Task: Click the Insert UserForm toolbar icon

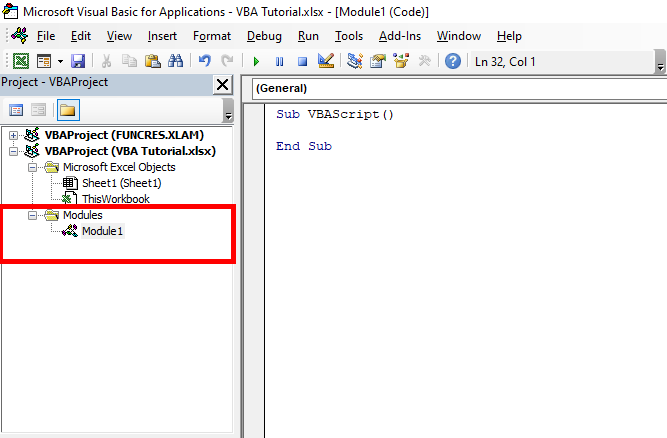Action: pos(44,61)
